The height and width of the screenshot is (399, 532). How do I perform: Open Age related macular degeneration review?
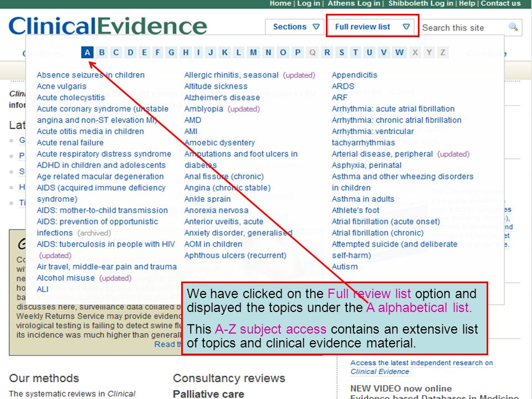(x=100, y=176)
